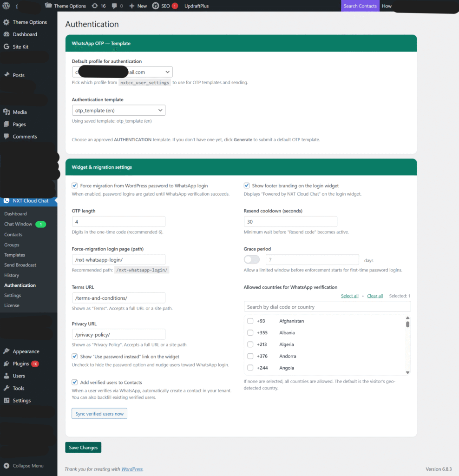Open Templates under NXT Cloud Chat
Image resolution: width=459 pixels, height=476 pixels.
(14, 255)
